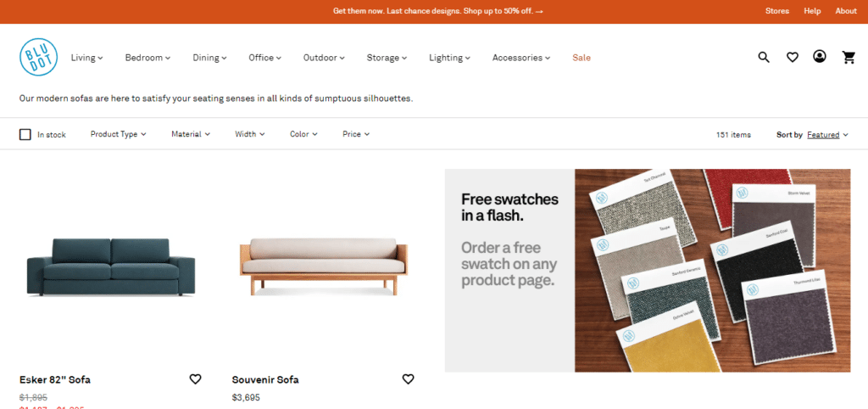The height and width of the screenshot is (409, 868).
Task: Expand the Product Type filter
Action: (119, 134)
